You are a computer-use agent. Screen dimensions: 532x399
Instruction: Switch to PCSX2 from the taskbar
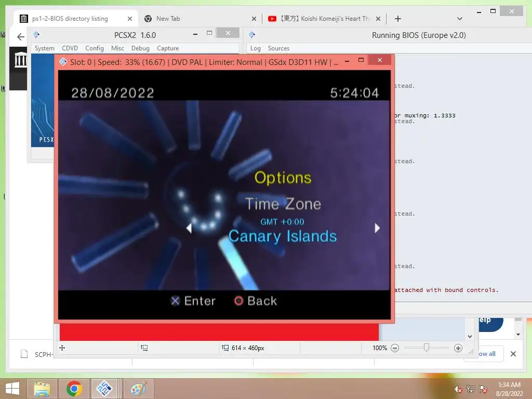tap(104, 389)
